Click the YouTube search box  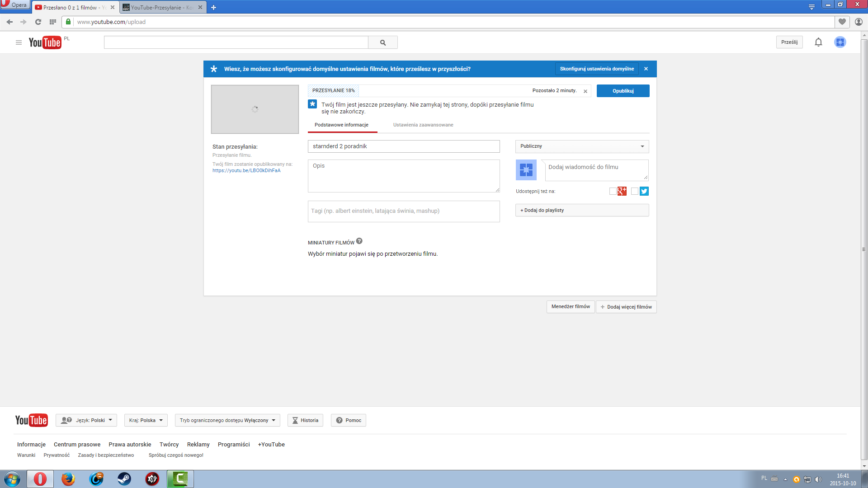[236, 42]
